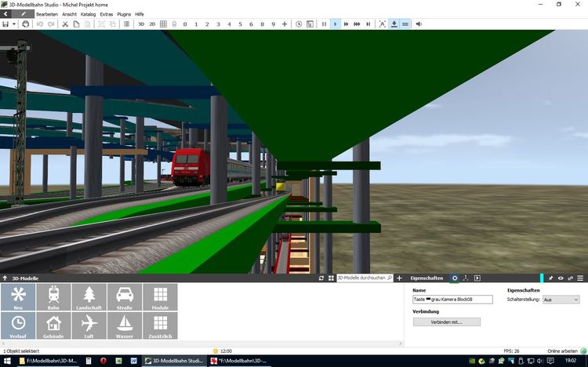Screen dimensions: 588x367
Task: Open the Luft catalog category
Action: (x=89, y=325)
